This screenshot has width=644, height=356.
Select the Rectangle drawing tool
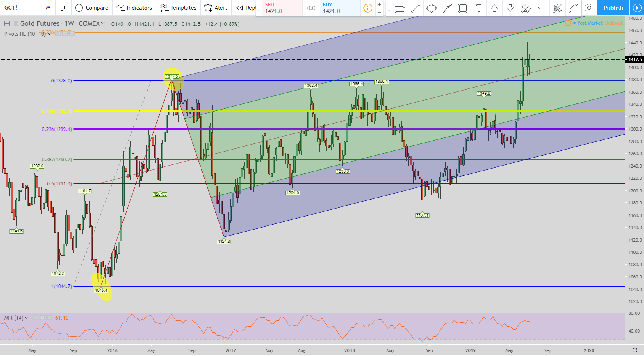tap(463, 8)
